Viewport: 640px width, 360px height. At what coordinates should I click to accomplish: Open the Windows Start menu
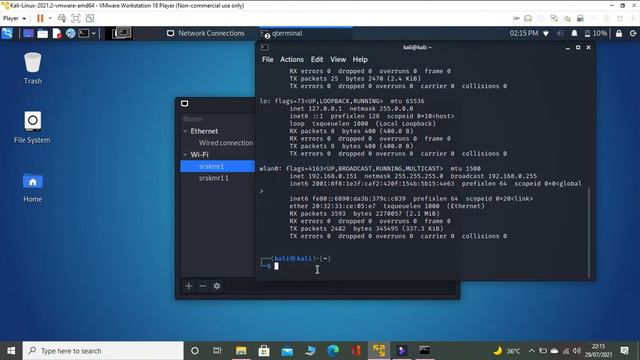pyautogui.click(x=11, y=351)
